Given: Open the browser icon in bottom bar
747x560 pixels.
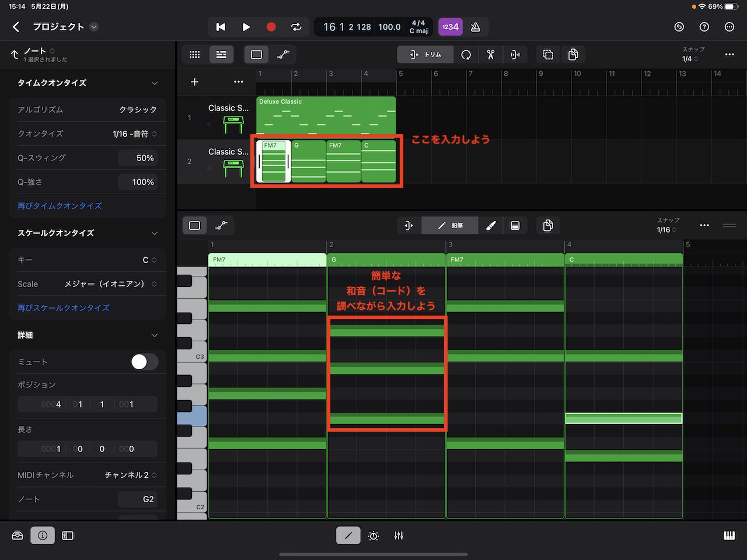Looking at the screenshot, I should tap(18, 535).
